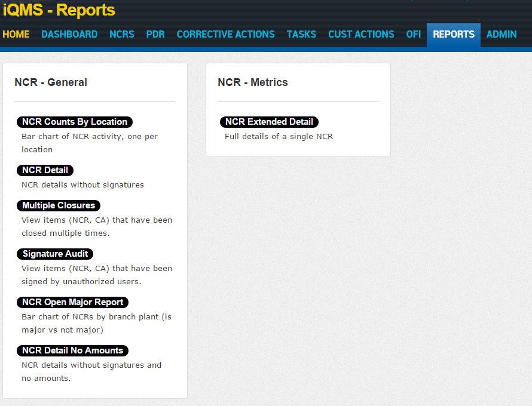Image resolution: width=532 pixels, height=406 pixels.
Task: Go to the DASHBOARD tab
Action: [x=69, y=34]
